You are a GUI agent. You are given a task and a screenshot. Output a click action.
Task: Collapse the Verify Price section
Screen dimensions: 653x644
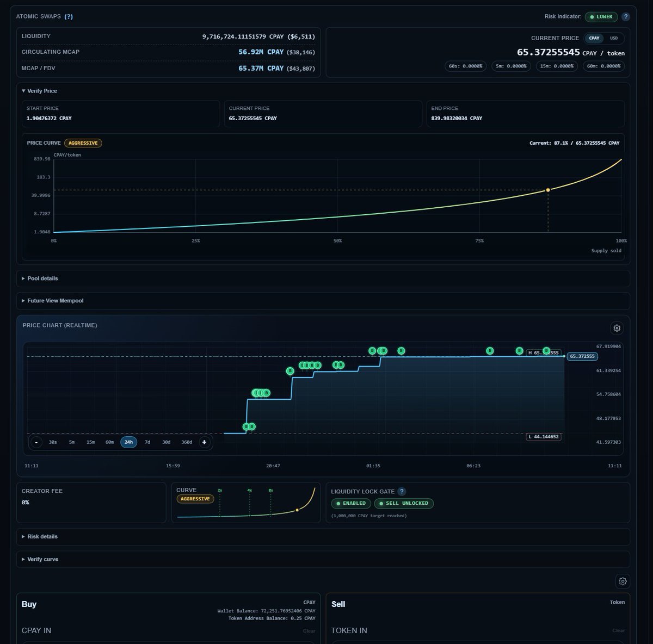(x=39, y=91)
